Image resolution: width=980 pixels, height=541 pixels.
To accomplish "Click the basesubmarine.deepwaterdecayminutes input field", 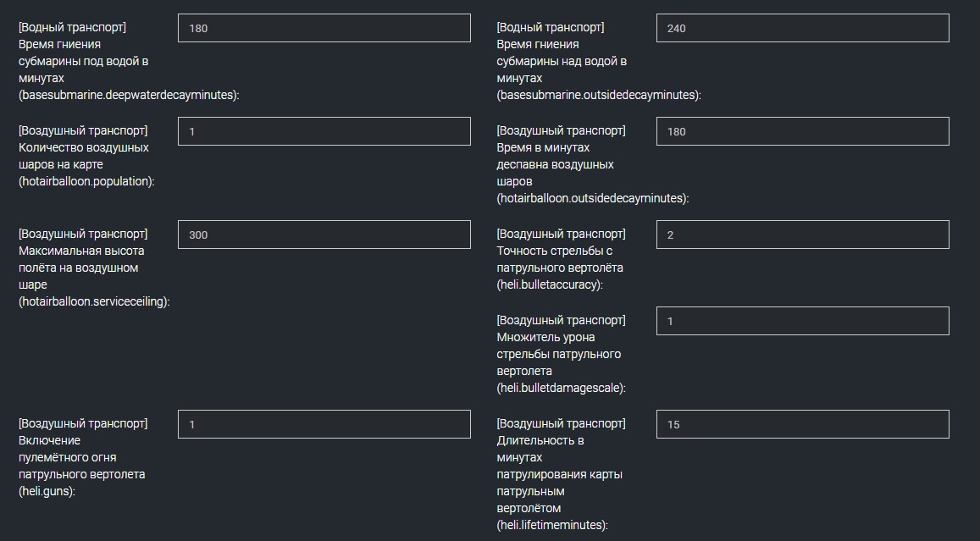I will click(x=324, y=27).
